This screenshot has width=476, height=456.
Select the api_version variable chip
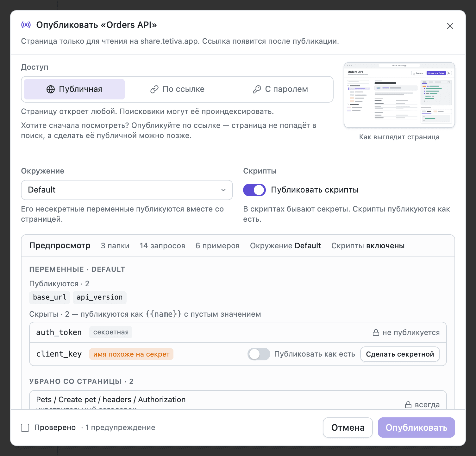point(100,297)
